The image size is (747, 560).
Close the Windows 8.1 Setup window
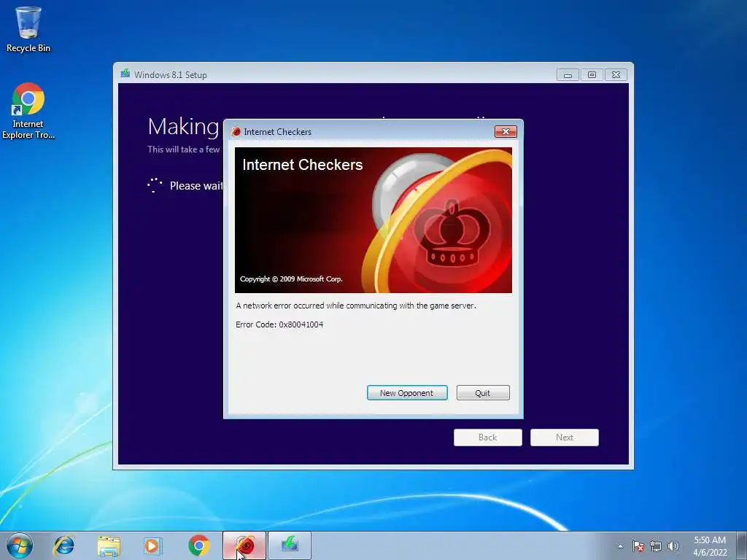click(616, 75)
